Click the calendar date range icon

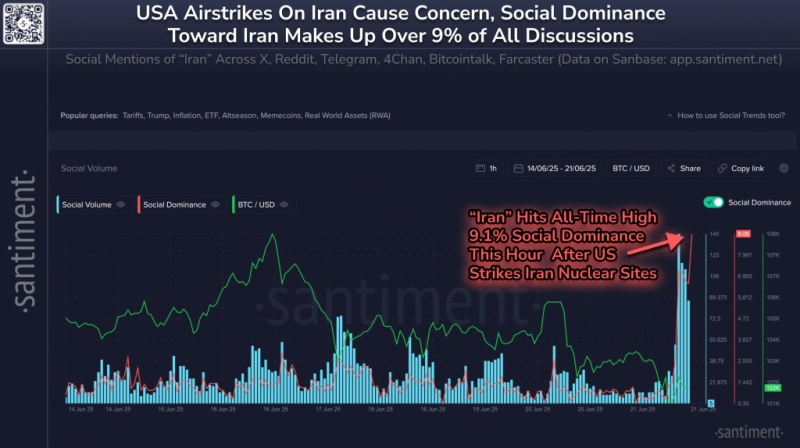pos(518,168)
